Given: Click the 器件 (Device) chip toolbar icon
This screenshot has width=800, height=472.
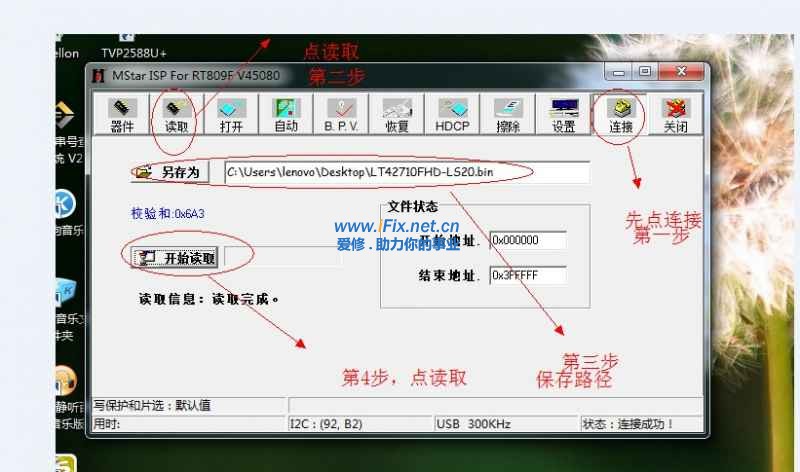Looking at the screenshot, I should pos(121,115).
